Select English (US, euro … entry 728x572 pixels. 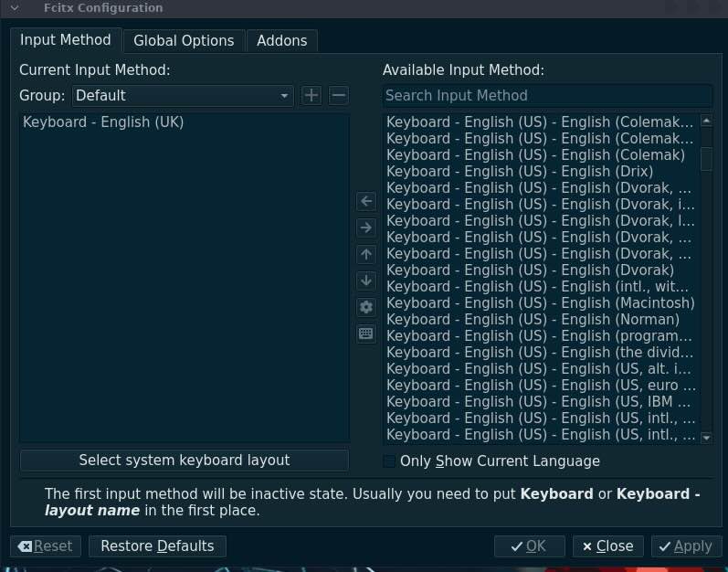click(x=542, y=386)
